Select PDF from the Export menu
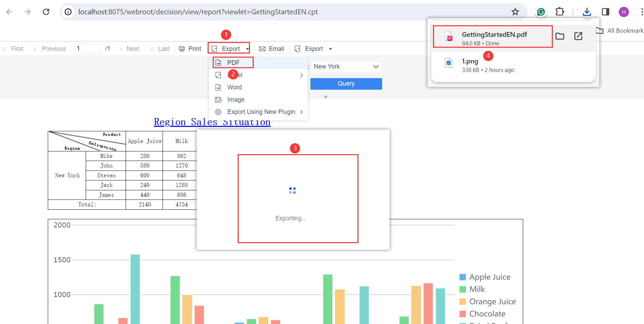The width and height of the screenshot is (644, 324). 234,62
